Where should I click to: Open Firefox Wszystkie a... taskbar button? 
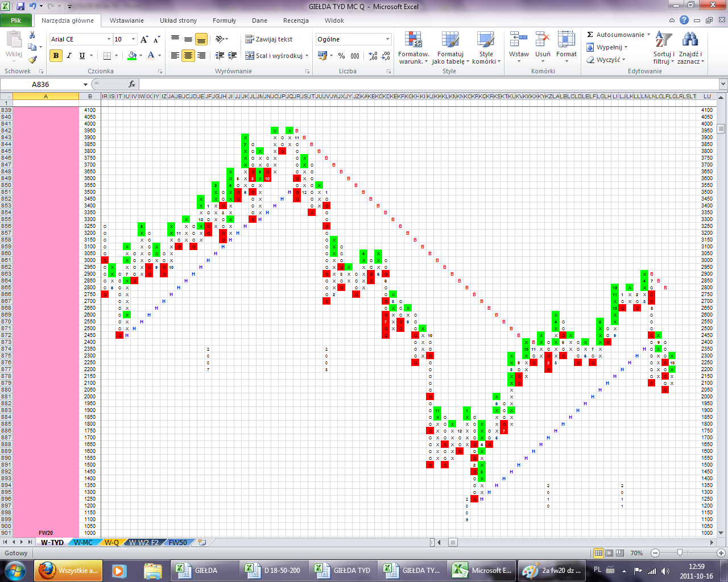click(x=68, y=570)
